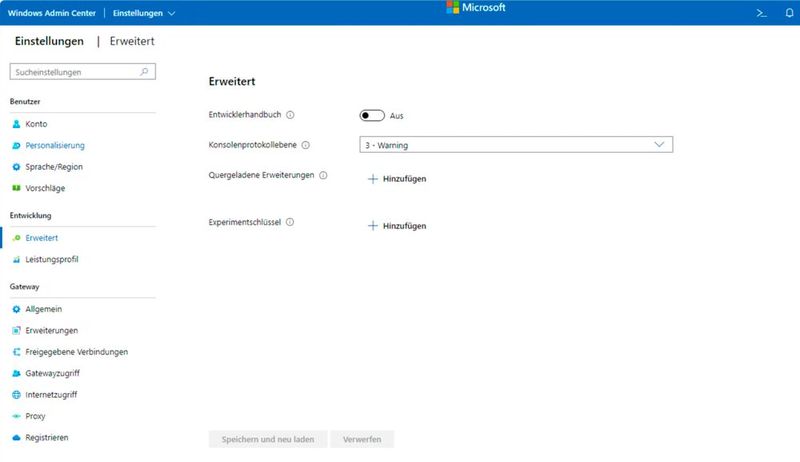
Task: Click the Freigegebene Verbindungen icon
Action: [16, 352]
